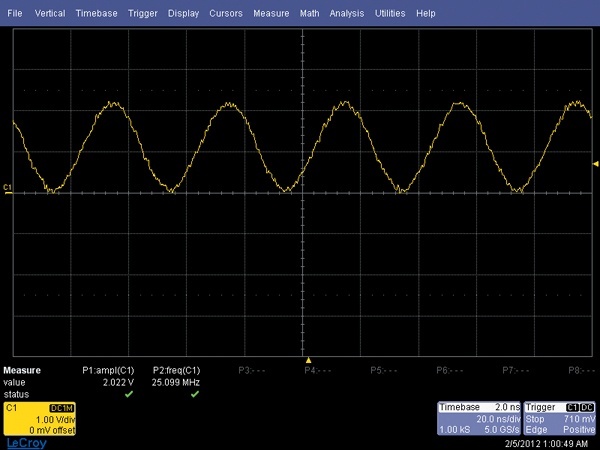Open the Utilities menu
This screenshot has height=450, width=600.
[391, 15]
